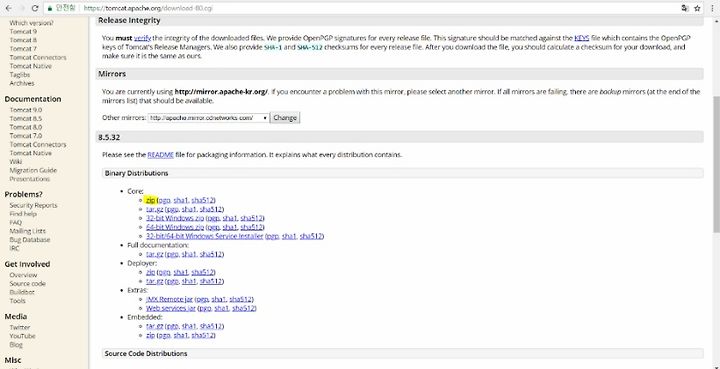Open Migration Guide sidebar link
The width and height of the screenshot is (720, 369).
tap(33, 170)
